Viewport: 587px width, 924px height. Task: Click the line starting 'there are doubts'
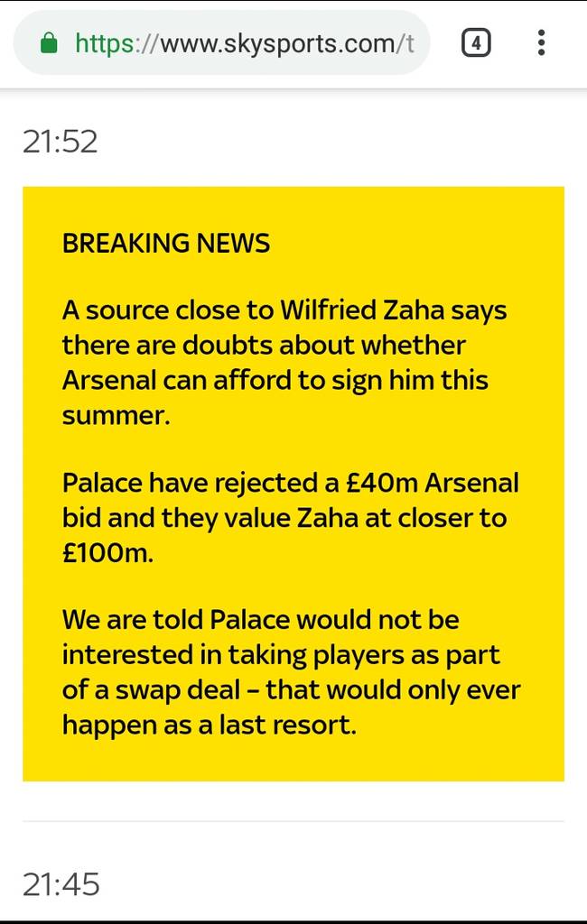tap(264, 345)
